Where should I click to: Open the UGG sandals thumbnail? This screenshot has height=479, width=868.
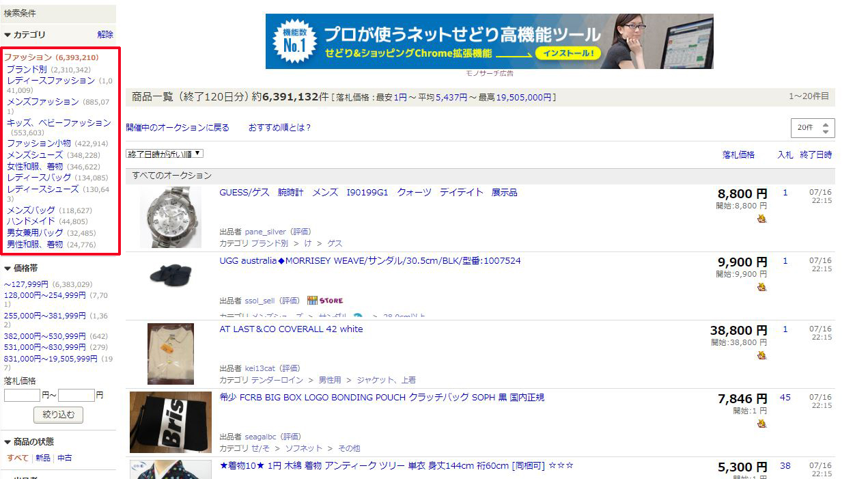[171, 275]
